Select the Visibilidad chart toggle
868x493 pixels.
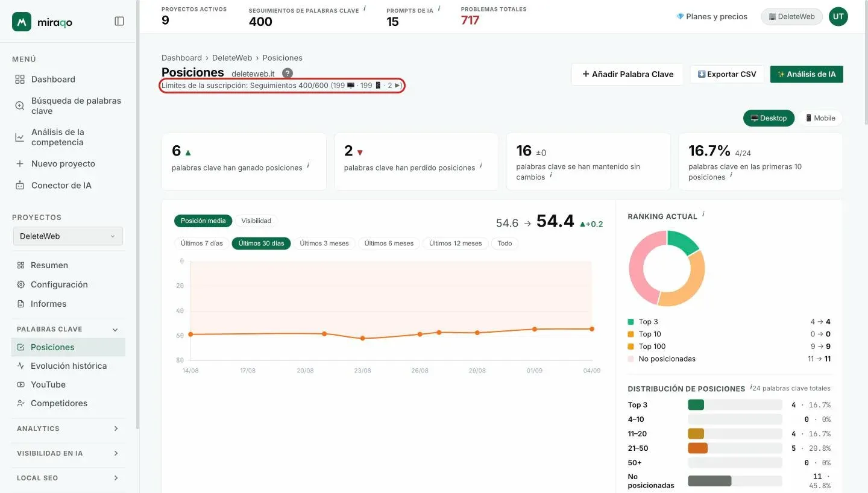tap(256, 221)
